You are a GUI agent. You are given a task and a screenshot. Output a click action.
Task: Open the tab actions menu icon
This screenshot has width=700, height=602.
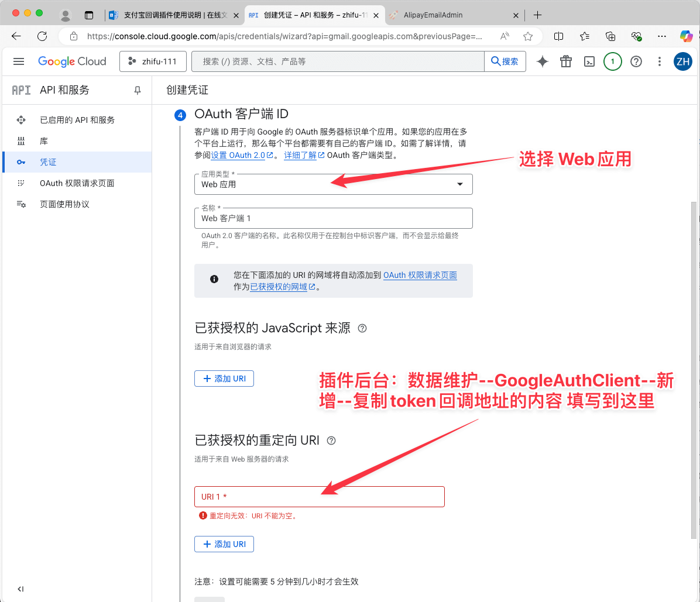tap(89, 15)
